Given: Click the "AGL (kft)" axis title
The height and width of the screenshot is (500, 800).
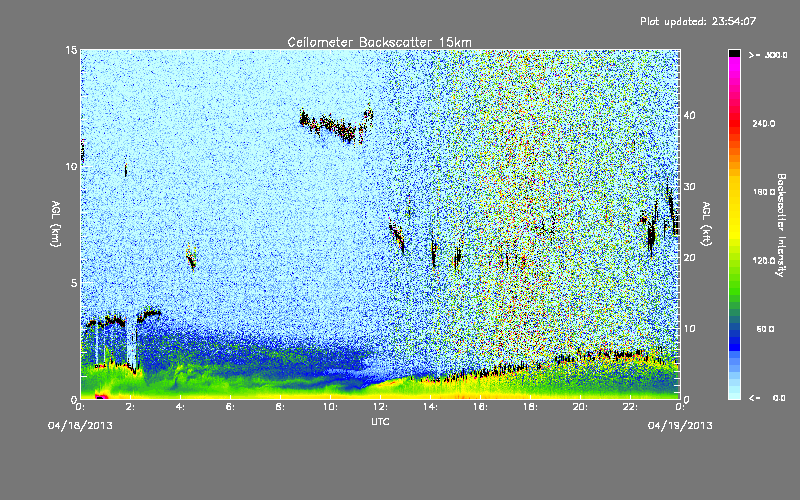Looking at the screenshot, I should tap(706, 223).
